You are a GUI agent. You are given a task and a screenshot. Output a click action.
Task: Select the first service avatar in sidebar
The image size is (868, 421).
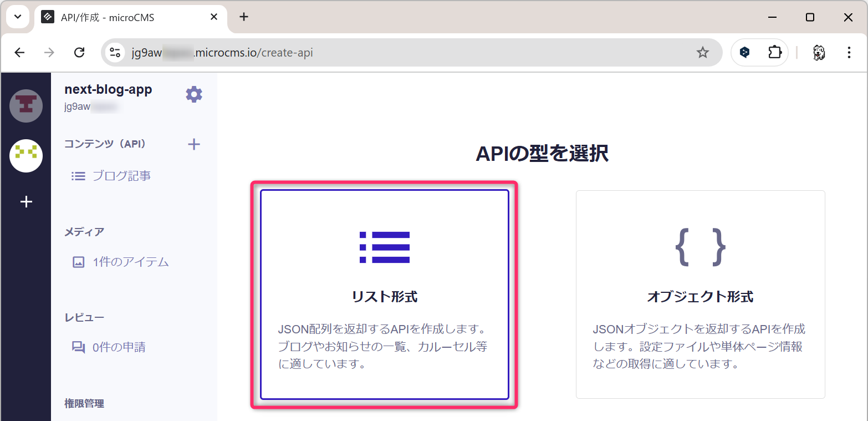26,105
